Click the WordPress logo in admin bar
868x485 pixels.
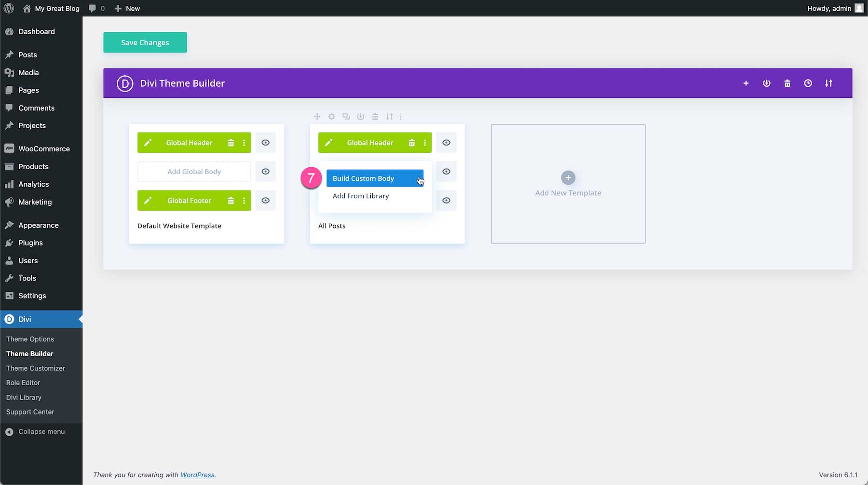point(9,8)
